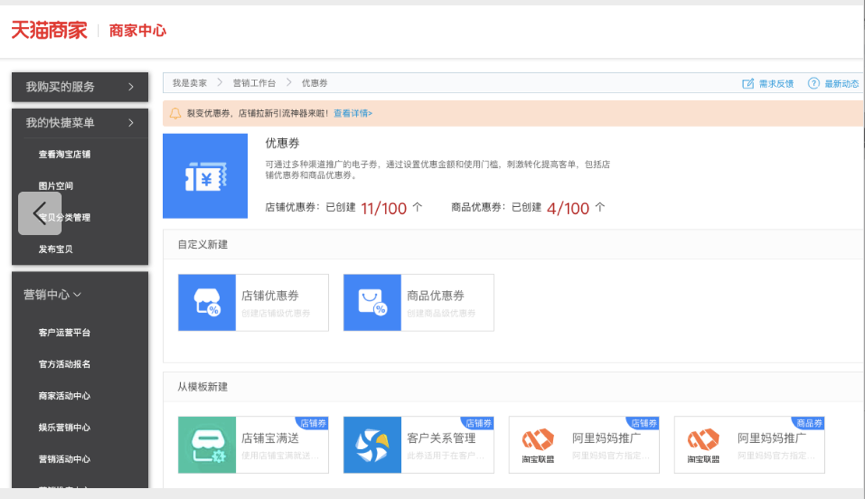Click 淘宝联盟 icon on 店铺券 card
Viewport: 865px width, 499px height.
(538, 446)
